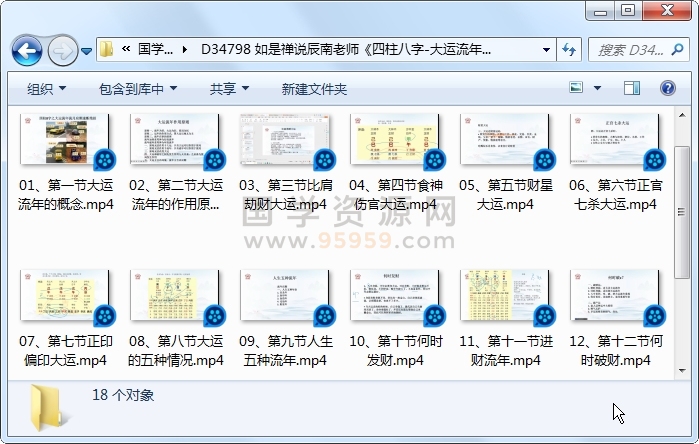Screen dimensions: 699x444
Task: Click the search magnifier icon
Action: click(678, 49)
